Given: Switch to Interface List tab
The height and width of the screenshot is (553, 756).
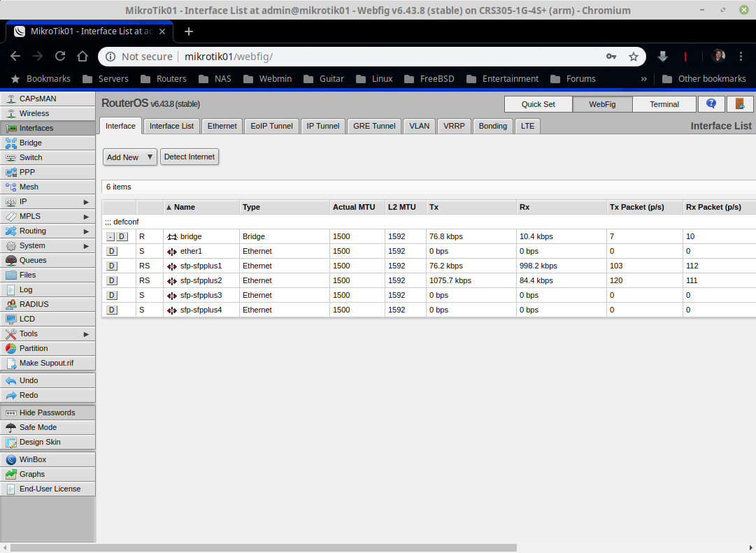Looking at the screenshot, I should [x=171, y=126].
